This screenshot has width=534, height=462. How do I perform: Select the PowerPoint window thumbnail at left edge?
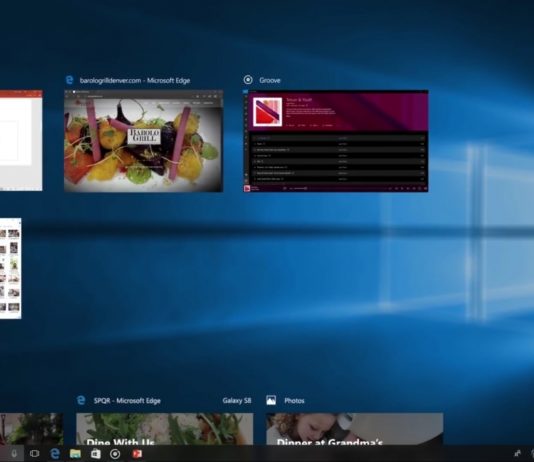(x=21, y=141)
